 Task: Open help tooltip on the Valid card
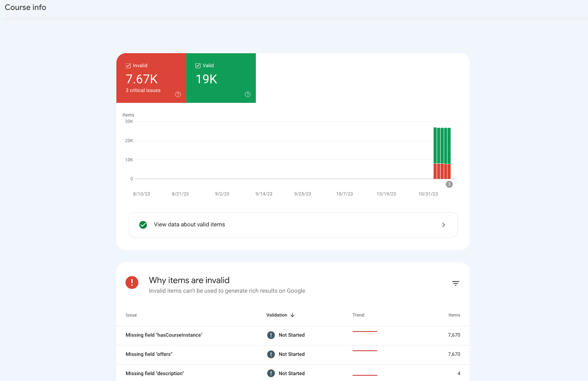247,94
